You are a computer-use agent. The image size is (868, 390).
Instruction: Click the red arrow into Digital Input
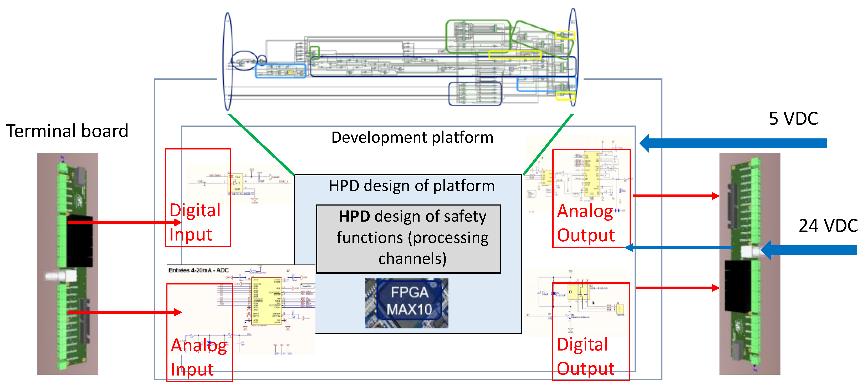pos(125,222)
